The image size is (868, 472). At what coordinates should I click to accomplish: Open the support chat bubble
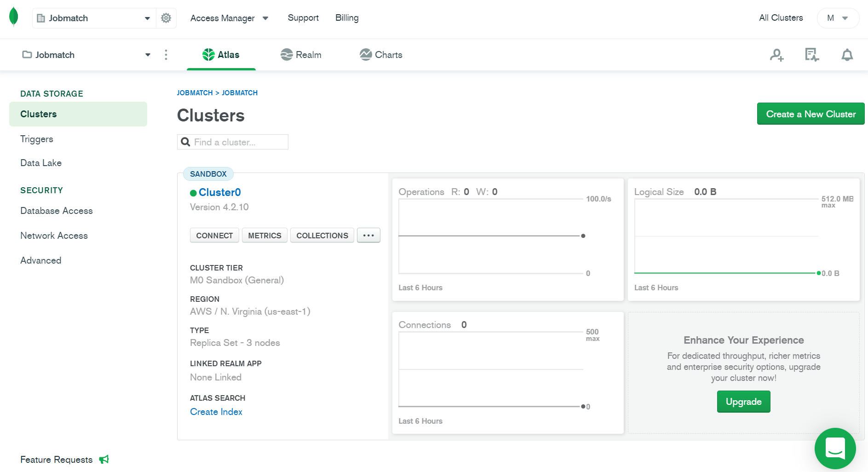point(835,448)
